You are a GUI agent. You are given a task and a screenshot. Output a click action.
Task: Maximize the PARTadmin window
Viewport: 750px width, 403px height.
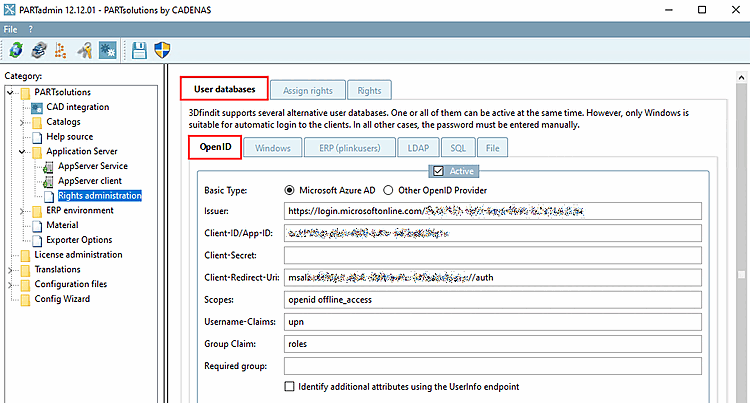[702, 10]
